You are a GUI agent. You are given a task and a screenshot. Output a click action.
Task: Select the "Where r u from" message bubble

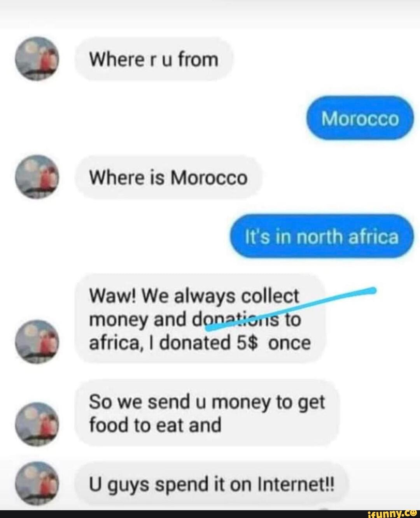pos(154,59)
